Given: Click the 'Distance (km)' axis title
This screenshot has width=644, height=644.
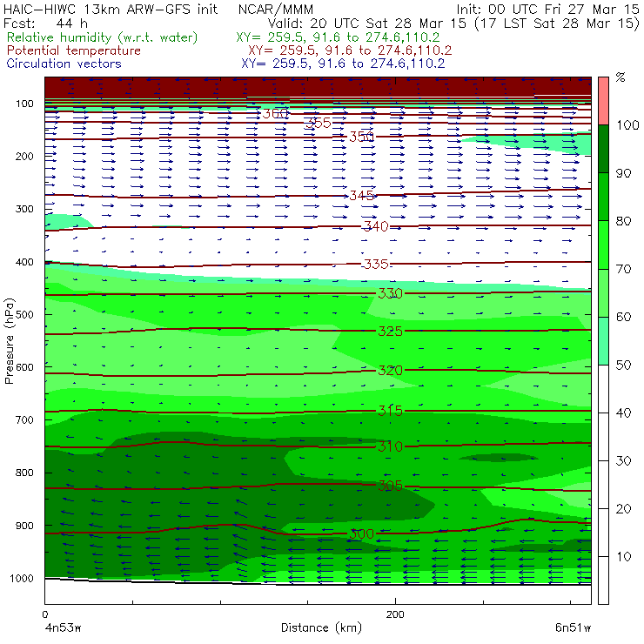Looking at the screenshot, I should tap(322, 628).
